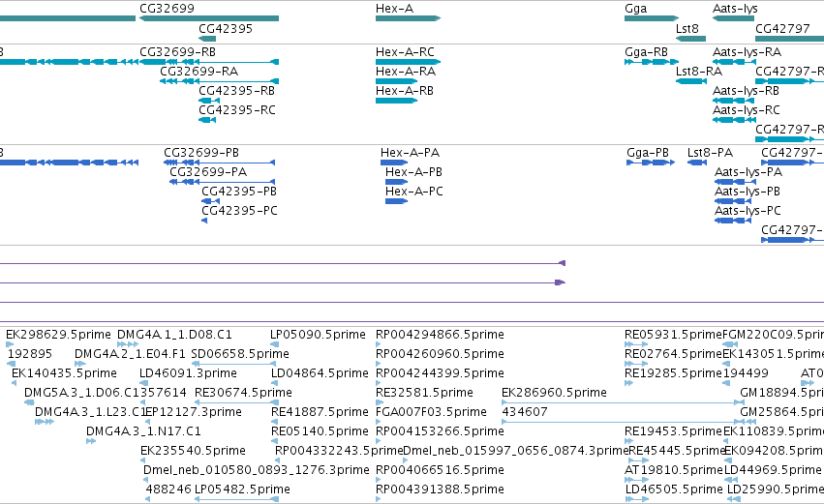Select the CG42395-PB protein label

[x=239, y=192]
